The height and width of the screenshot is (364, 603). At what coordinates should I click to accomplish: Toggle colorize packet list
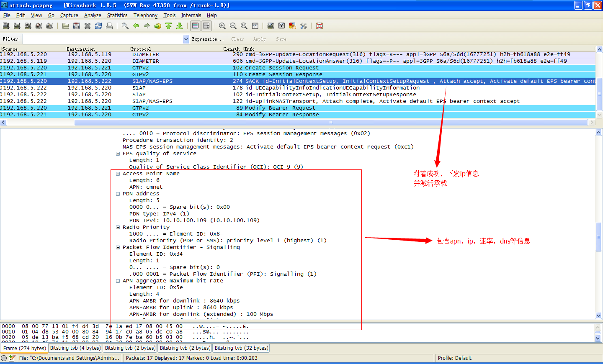tap(196, 26)
